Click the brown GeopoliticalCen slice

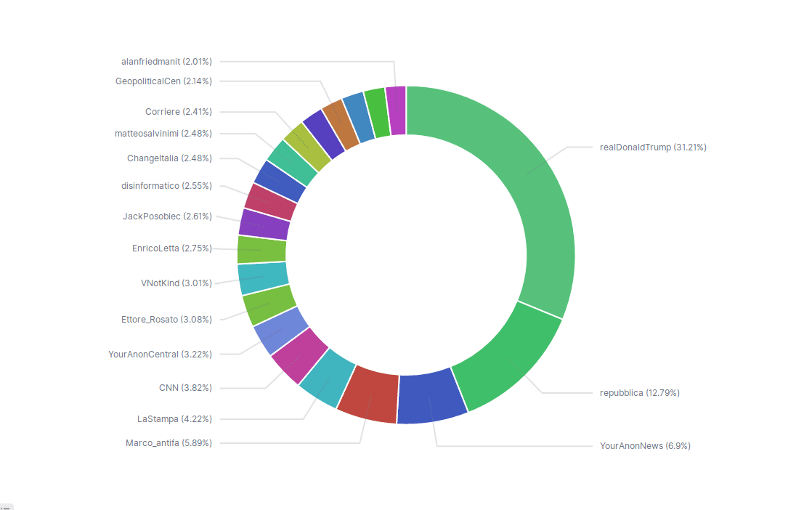340,124
